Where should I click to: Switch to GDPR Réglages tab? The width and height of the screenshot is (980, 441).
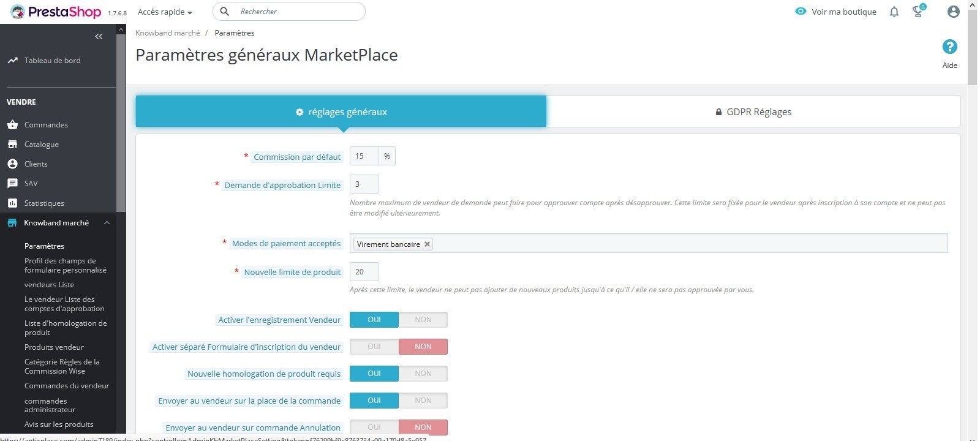[x=753, y=111]
